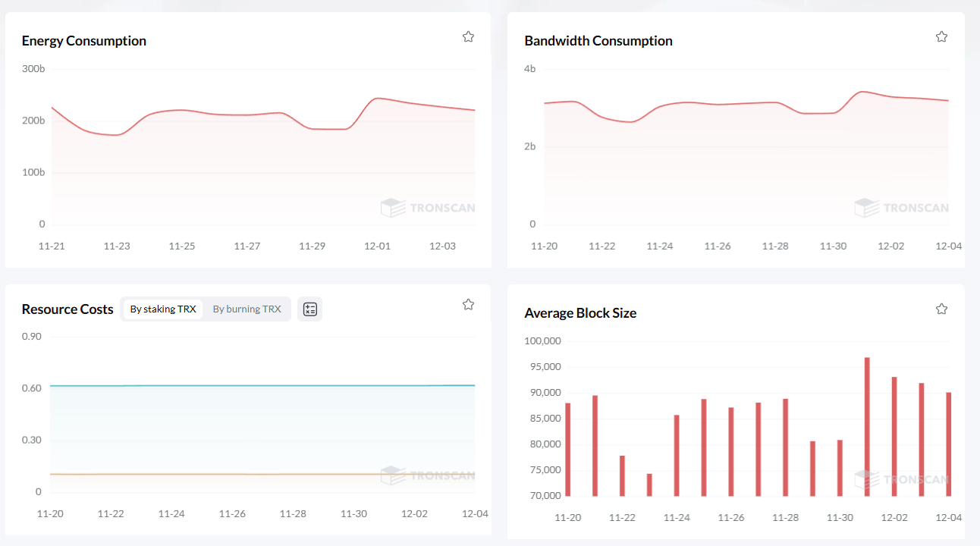Click TRONSCAN watermark logo in Energy Consumption chart
The width and height of the screenshot is (980, 546).
428,208
